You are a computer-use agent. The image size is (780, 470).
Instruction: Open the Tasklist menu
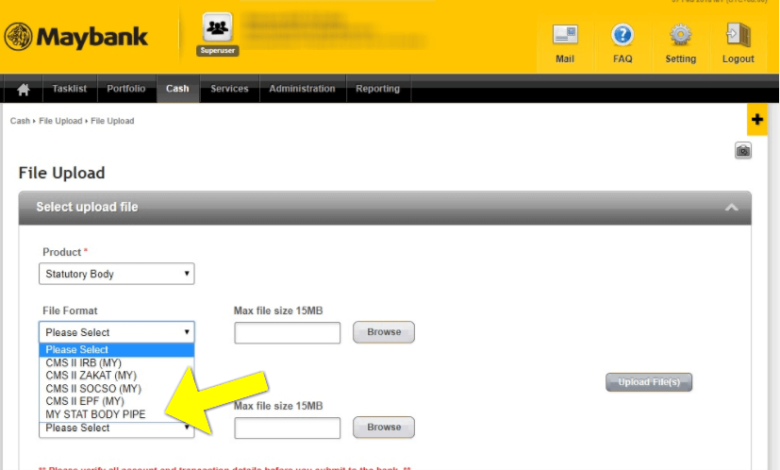[x=70, y=89]
